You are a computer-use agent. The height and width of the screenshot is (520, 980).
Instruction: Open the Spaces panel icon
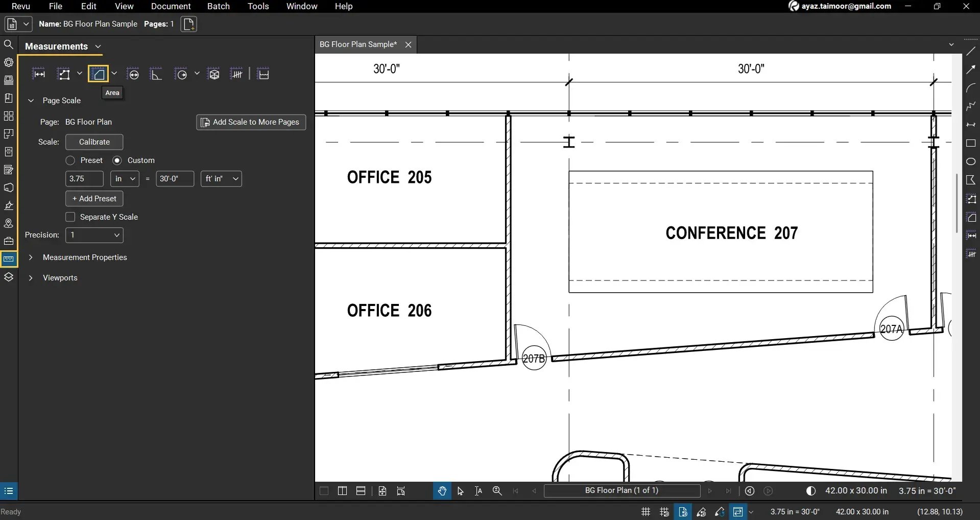pyautogui.click(x=9, y=134)
